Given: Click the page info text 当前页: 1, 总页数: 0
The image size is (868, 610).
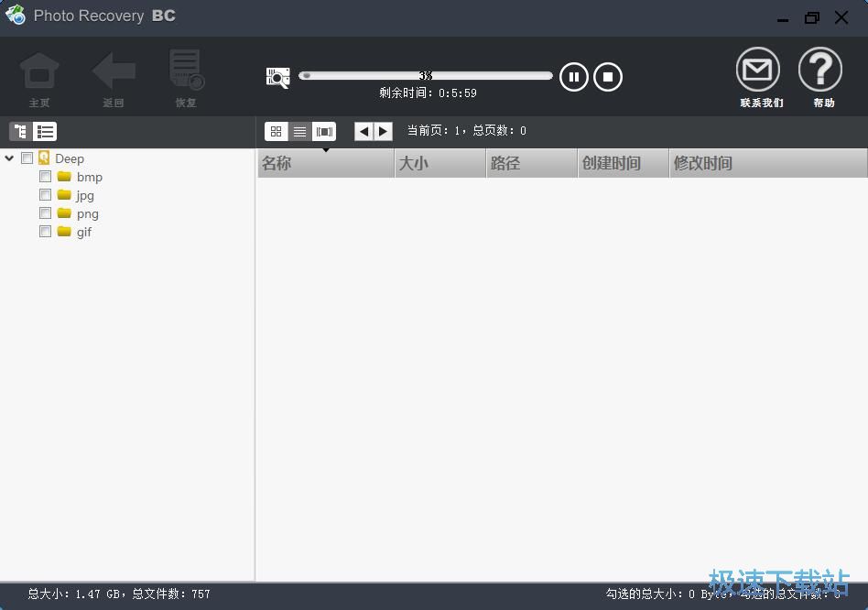Looking at the screenshot, I should point(467,131).
